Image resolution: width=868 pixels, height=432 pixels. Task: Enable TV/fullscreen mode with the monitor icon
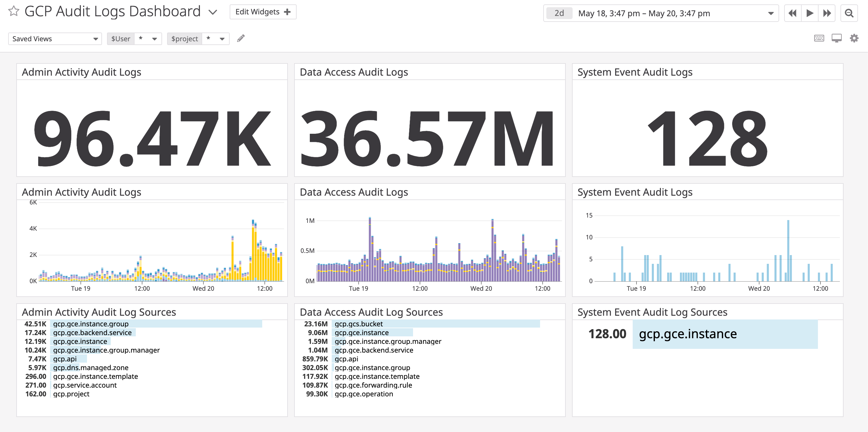coord(836,38)
